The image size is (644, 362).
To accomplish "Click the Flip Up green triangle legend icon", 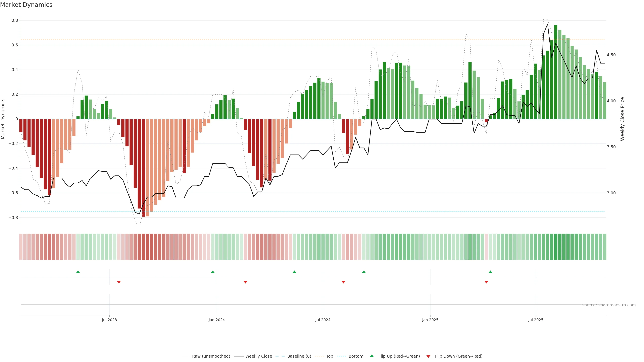I will pos(372,356).
